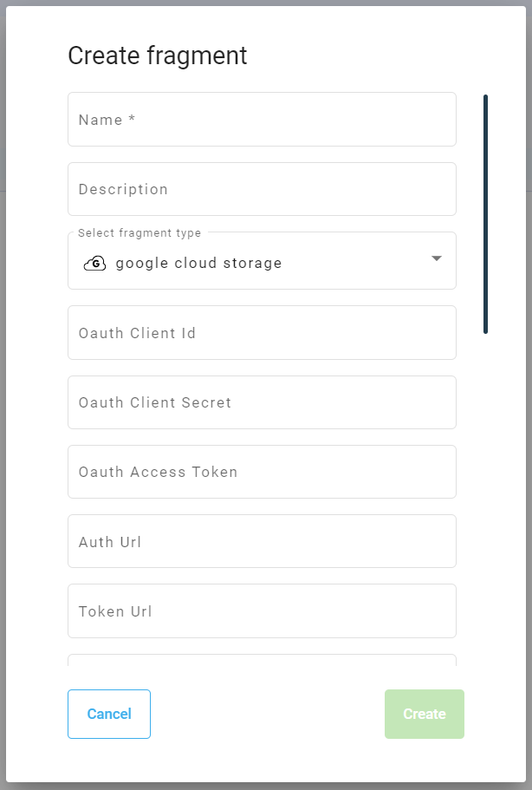The width and height of the screenshot is (532, 790).
Task: Open the fragment type dropdown arrow
Action: [x=437, y=258]
